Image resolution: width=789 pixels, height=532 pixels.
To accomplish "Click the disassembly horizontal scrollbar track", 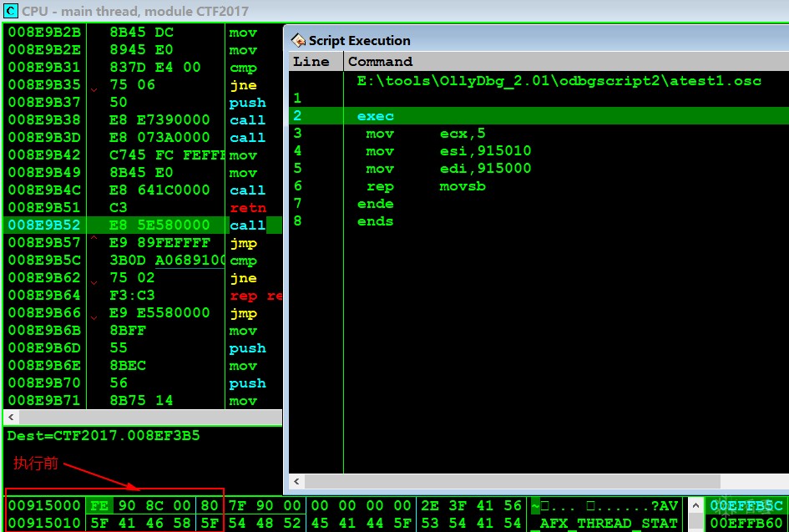I will [150, 418].
